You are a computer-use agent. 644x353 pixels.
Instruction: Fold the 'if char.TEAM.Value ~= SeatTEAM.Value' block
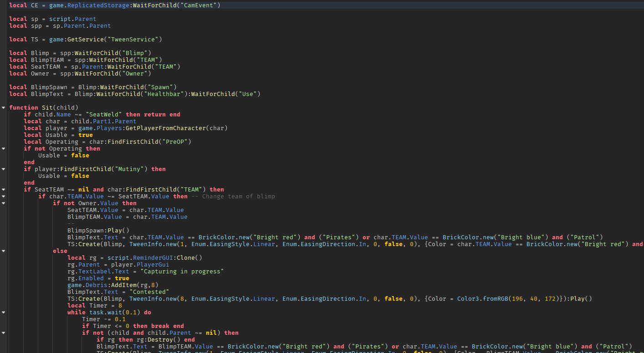4,197
